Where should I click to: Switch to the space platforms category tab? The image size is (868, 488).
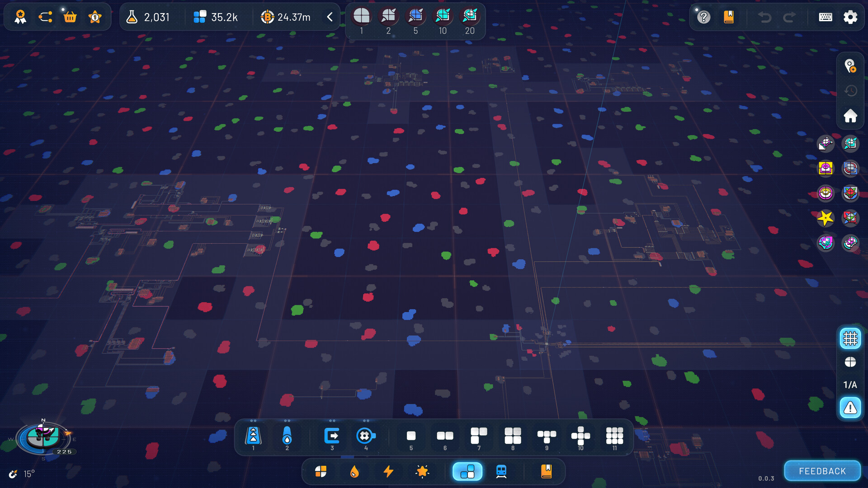click(x=467, y=471)
